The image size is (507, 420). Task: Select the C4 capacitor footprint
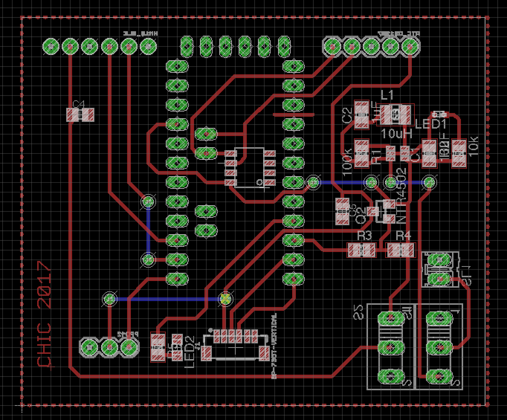click(80, 115)
